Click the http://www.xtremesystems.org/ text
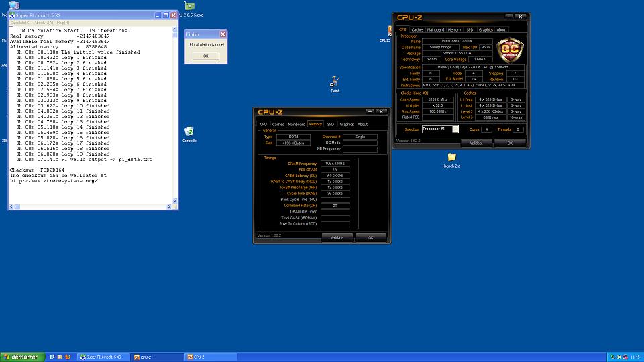This screenshot has height=362, width=644. click(54, 180)
